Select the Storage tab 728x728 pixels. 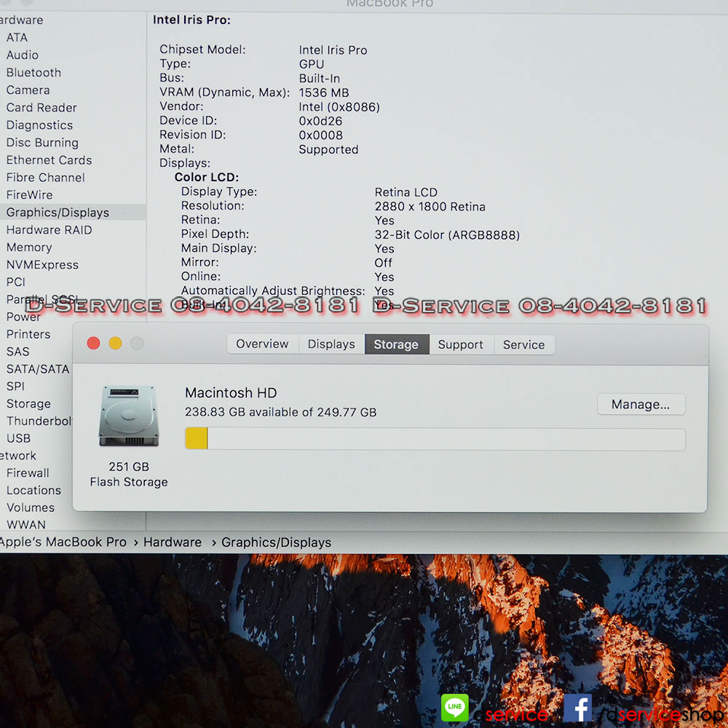397,344
